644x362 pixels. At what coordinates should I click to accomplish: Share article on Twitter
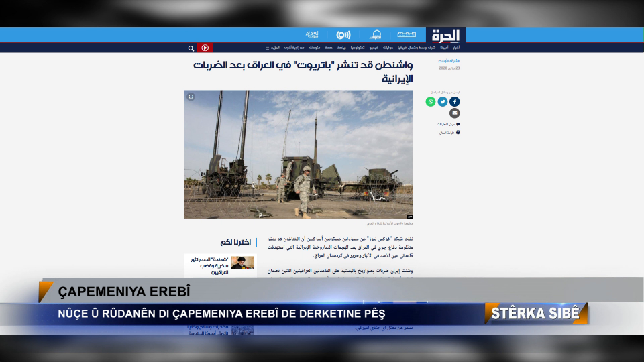[x=442, y=101]
